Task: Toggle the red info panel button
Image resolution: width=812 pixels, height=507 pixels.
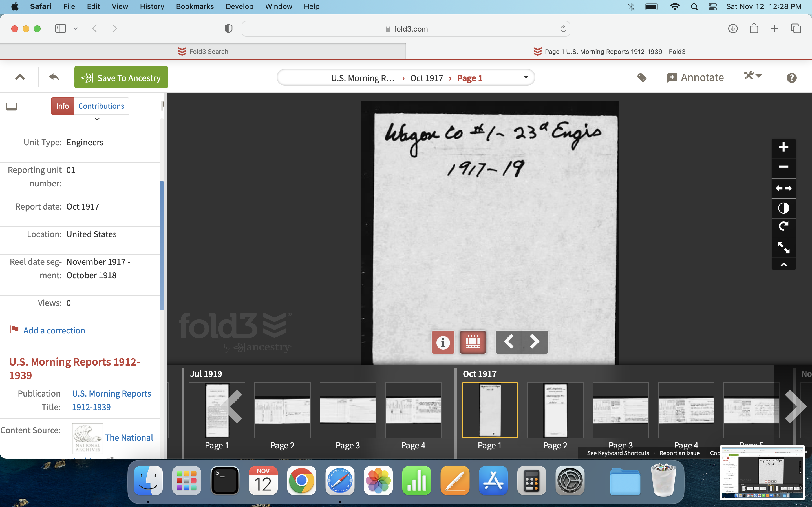Action: tap(443, 342)
